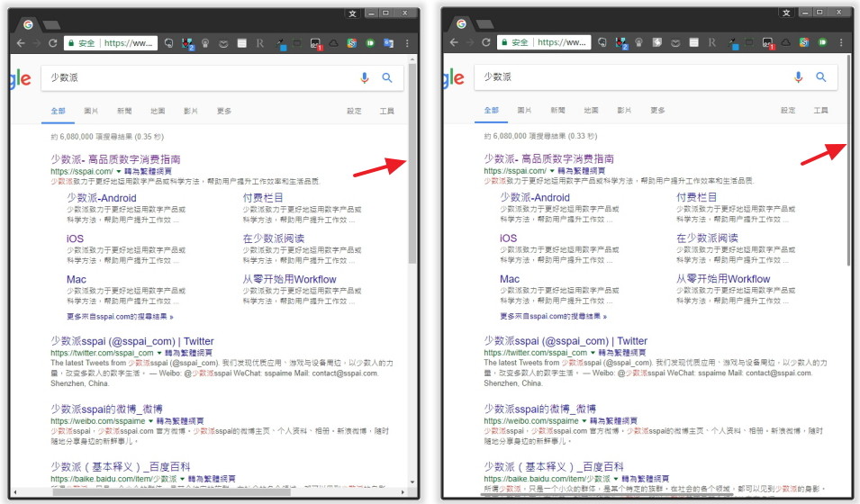Image resolution: width=860 pixels, height=504 pixels.
Task: Click the extension with blue badge 2, left window
Action: point(187,43)
